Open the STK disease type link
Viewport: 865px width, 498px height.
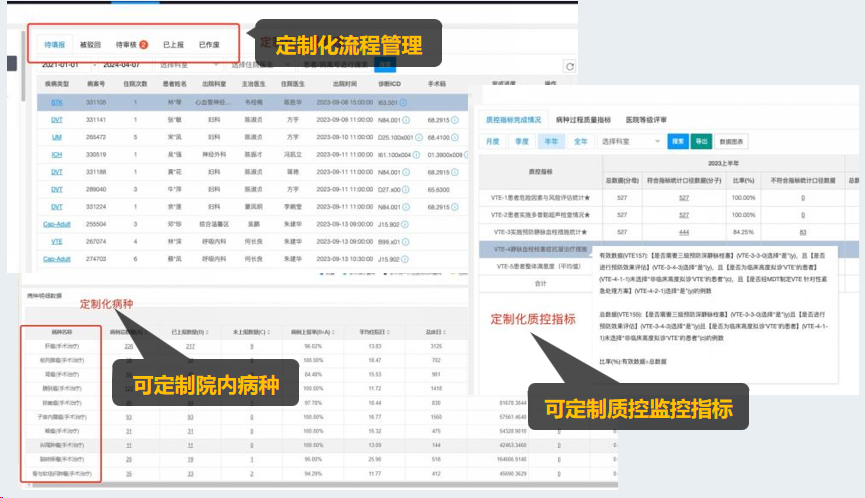[57, 102]
